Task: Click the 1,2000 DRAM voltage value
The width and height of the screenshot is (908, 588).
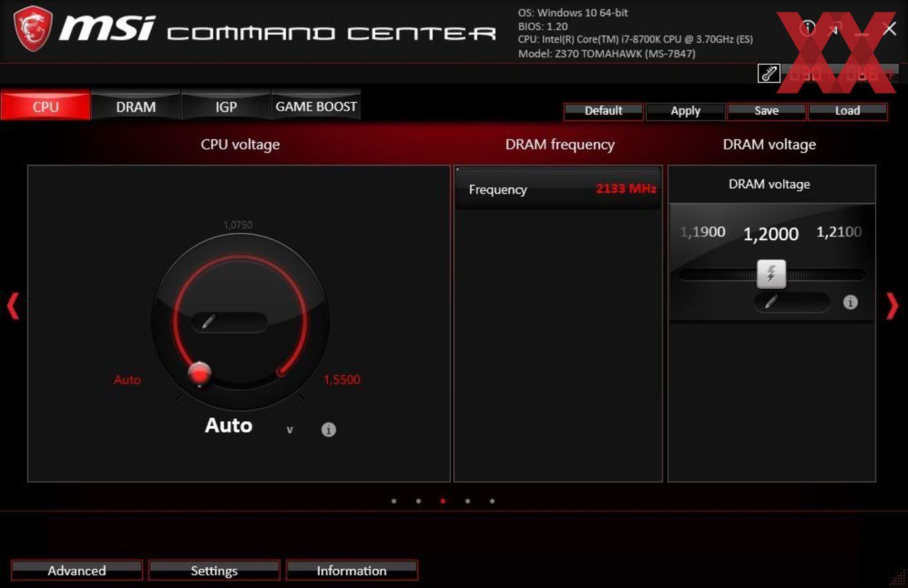Action: coord(771,234)
